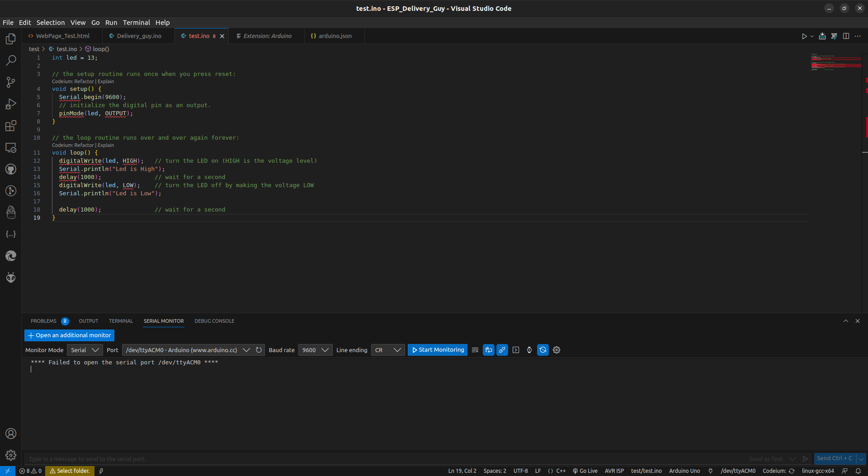This screenshot has width=868, height=476.
Task: Open the Run and Debug sidebar
Action: pyautogui.click(x=11, y=104)
